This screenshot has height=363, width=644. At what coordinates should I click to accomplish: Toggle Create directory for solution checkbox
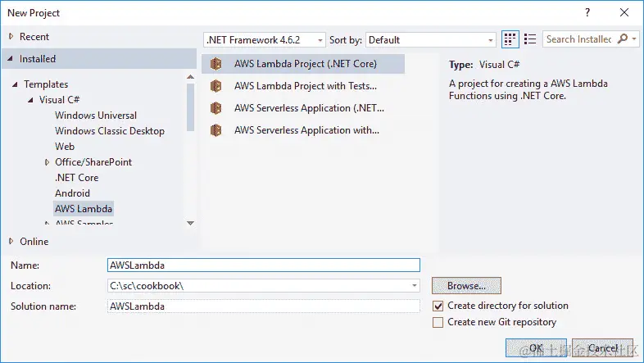tap(438, 306)
